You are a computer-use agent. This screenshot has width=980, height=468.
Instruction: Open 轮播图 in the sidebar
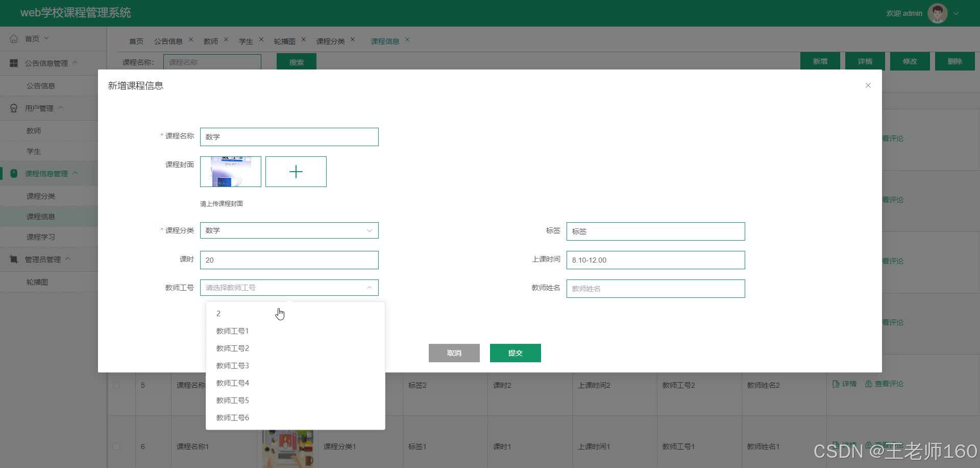(37, 282)
